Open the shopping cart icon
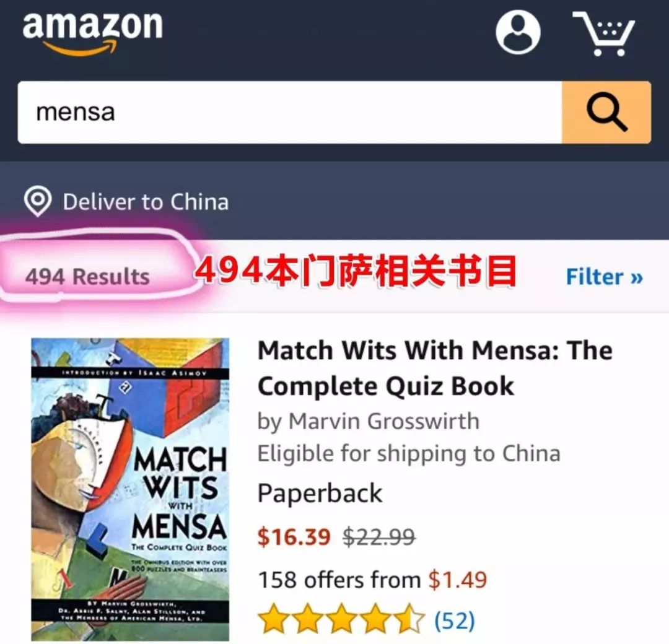The width and height of the screenshot is (669, 644). click(605, 33)
